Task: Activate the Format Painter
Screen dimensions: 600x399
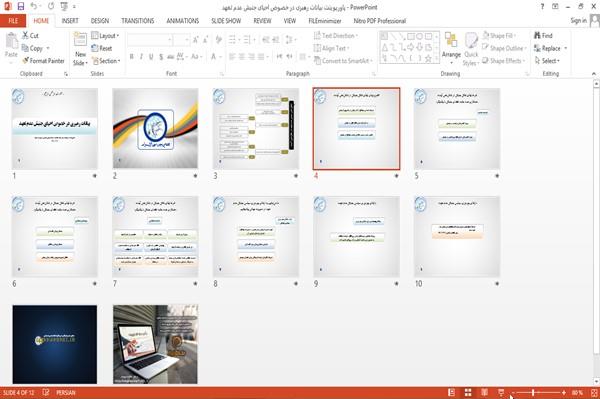Action: pyautogui.click(x=43, y=61)
